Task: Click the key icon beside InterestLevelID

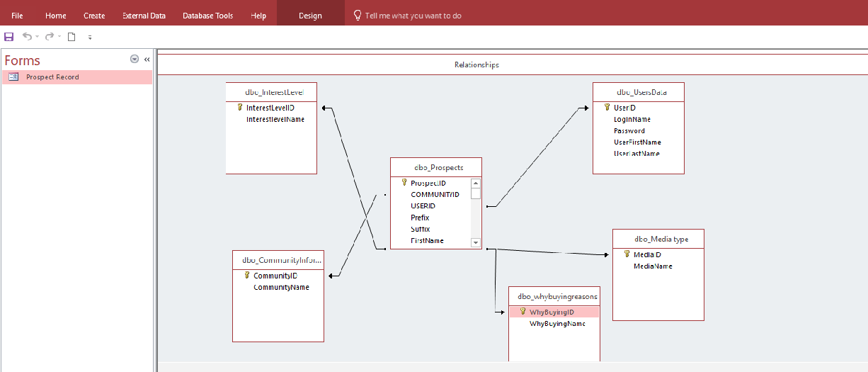Action: (240, 108)
